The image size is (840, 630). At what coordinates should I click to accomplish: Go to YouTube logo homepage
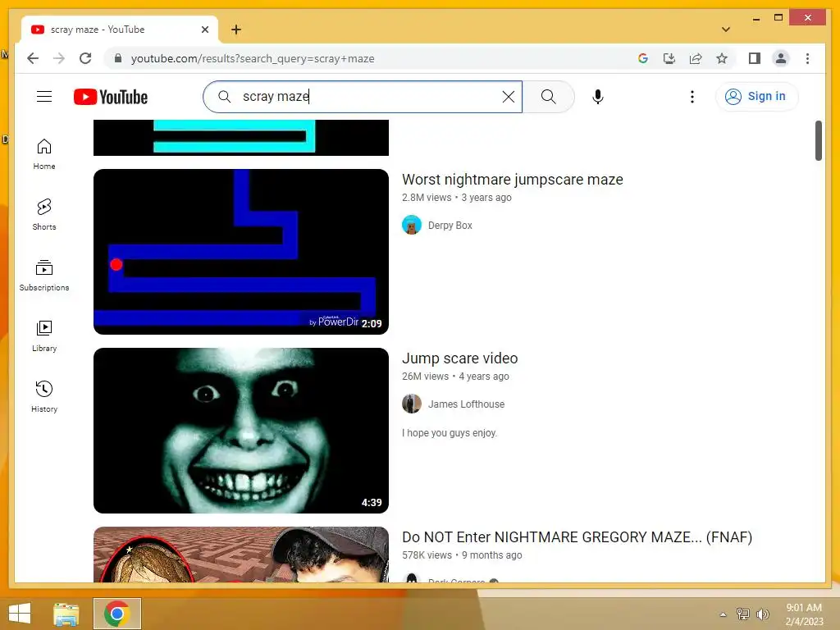pos(111,97)
